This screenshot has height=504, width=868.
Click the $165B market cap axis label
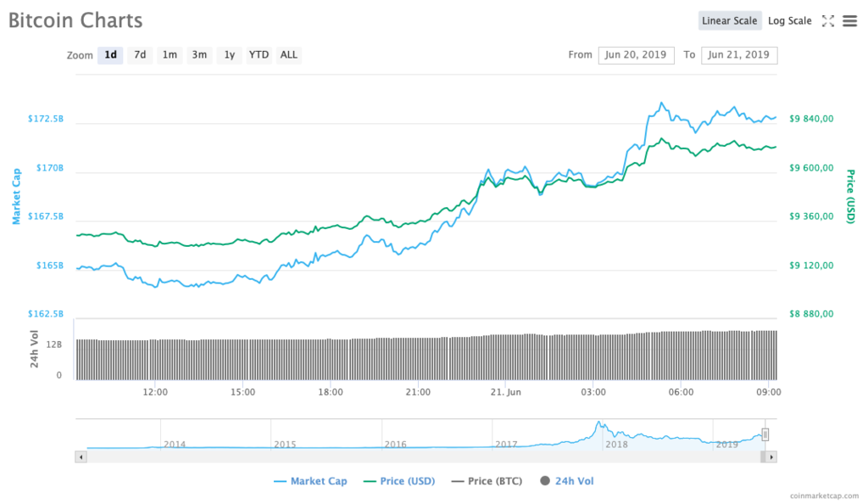coord(50,266)
